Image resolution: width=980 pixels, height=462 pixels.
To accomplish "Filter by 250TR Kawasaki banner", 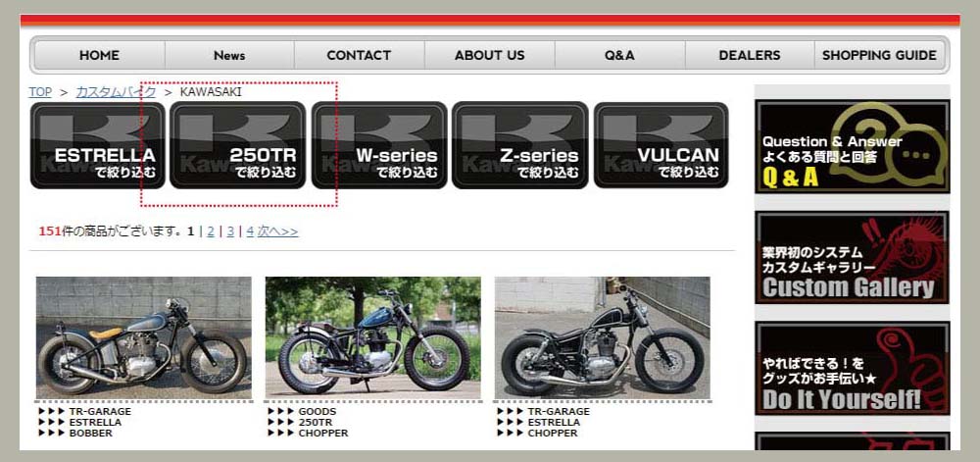I will coord(237,145).
